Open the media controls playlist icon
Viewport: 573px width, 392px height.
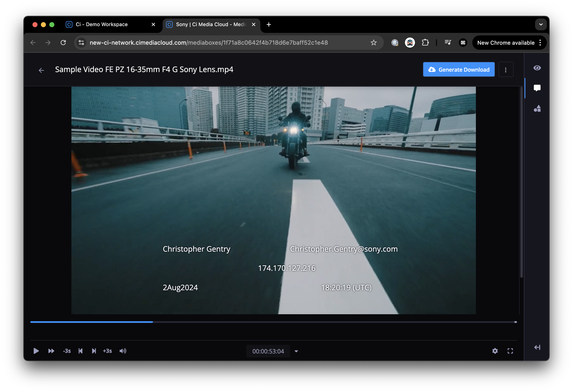(448, 42)
